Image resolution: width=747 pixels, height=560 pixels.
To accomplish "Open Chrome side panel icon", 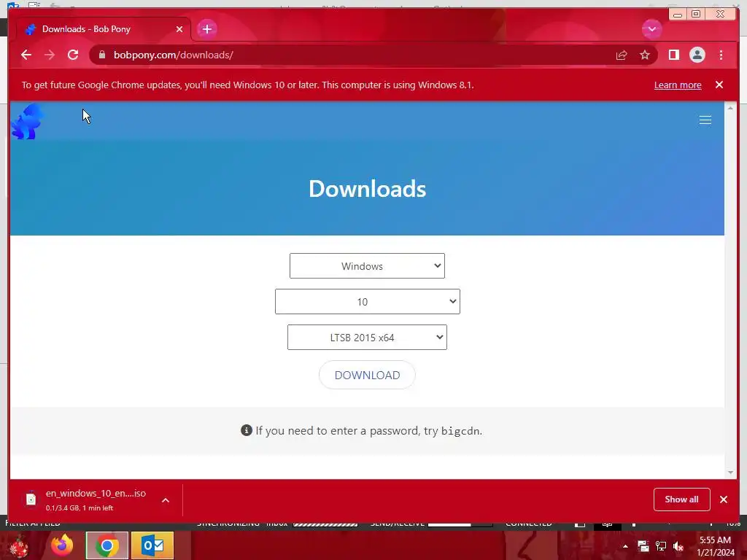I will (x=673, y=55).
